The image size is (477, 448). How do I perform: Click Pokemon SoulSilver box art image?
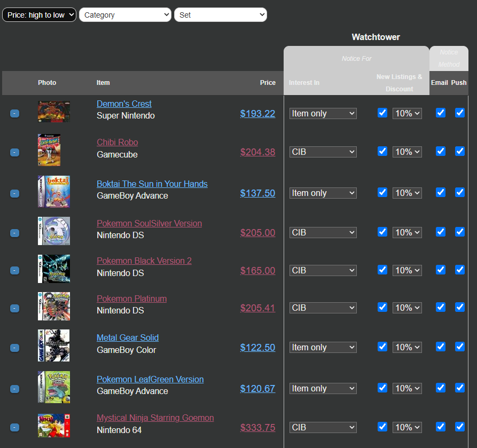click(54, 231)
